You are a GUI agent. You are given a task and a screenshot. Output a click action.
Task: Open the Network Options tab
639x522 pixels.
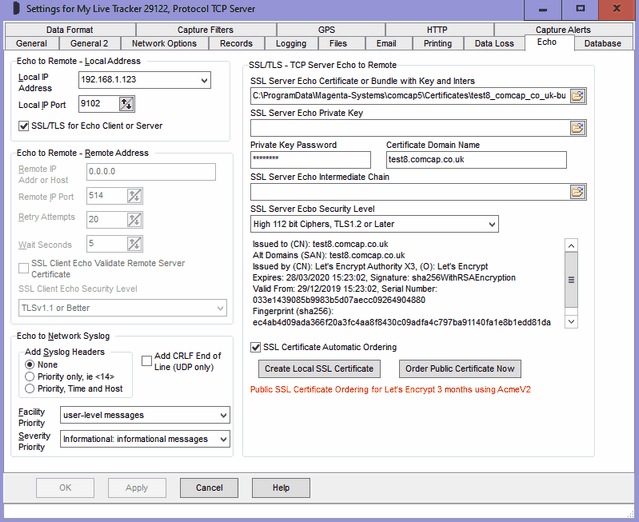tap(165, 44)
